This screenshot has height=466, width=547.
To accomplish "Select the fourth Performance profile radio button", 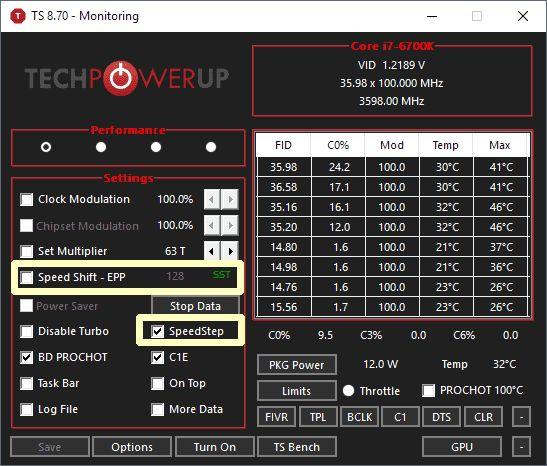I will tap(211, 147).
